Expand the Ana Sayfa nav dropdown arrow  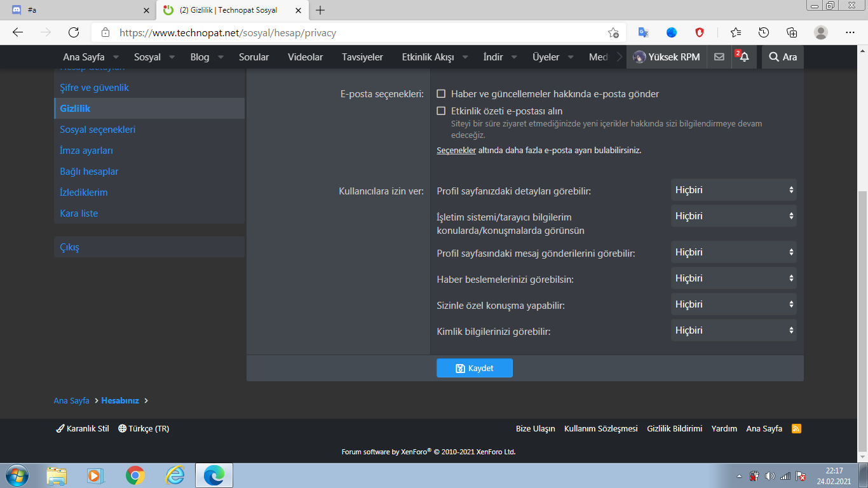coord(116,57)
